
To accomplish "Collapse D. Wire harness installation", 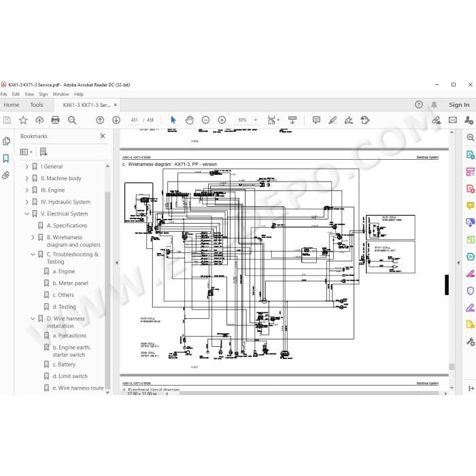I will point(33,318).
